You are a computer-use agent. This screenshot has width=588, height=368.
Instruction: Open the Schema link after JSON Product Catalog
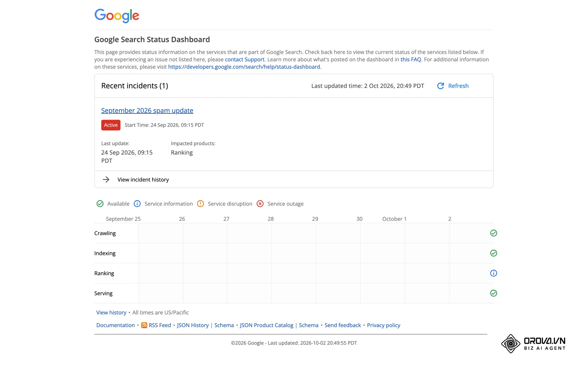click(309, 325)
